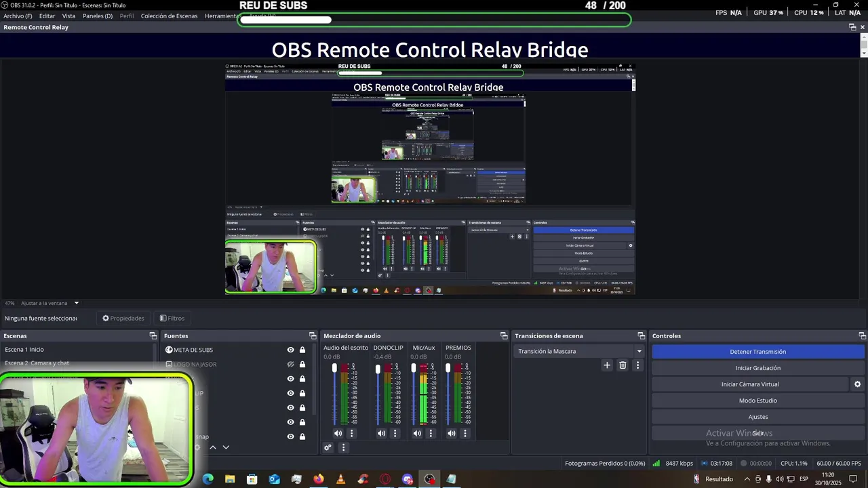Viewport: 868px width, 488px height.
Task: Open VLC media player from taskbar
Action: click(x=340, y=479)
